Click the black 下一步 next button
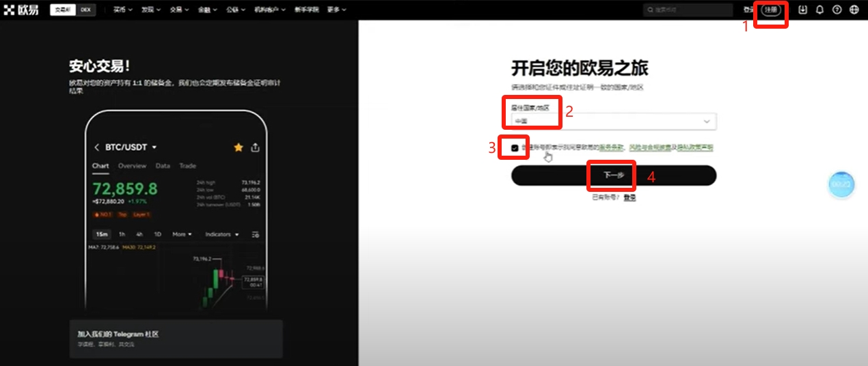 point(614,175)
